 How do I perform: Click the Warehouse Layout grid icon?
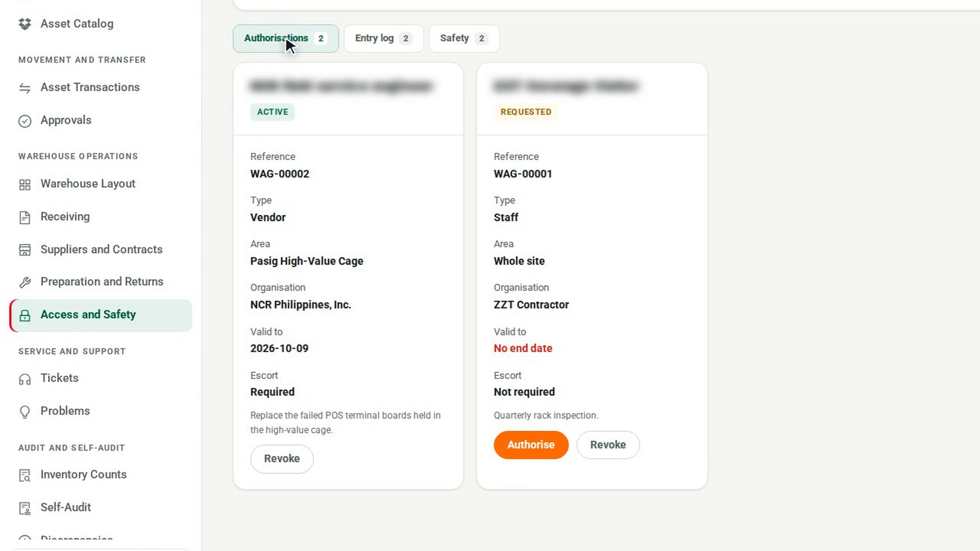click(x=24, y=185)
